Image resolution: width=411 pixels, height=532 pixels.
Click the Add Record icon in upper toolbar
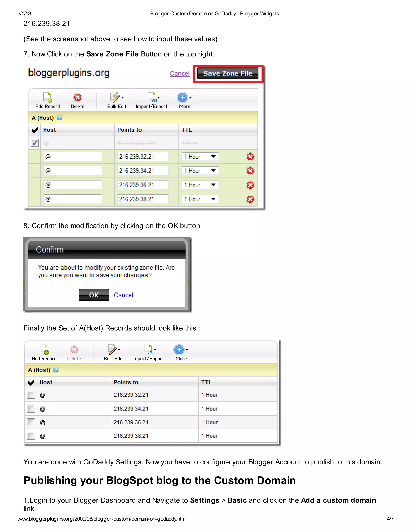[x=48, y=98]
